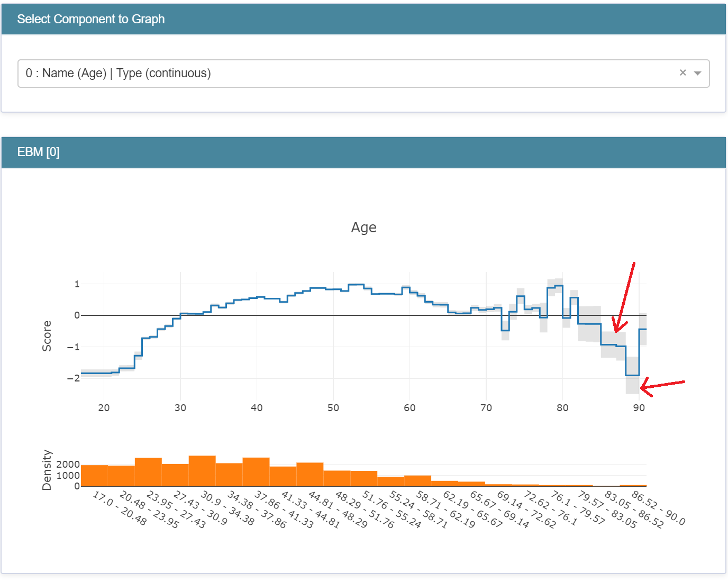The image size is (728, 582).
Task: Click the x-axis tick label '90'
Action: coord(639,408)
